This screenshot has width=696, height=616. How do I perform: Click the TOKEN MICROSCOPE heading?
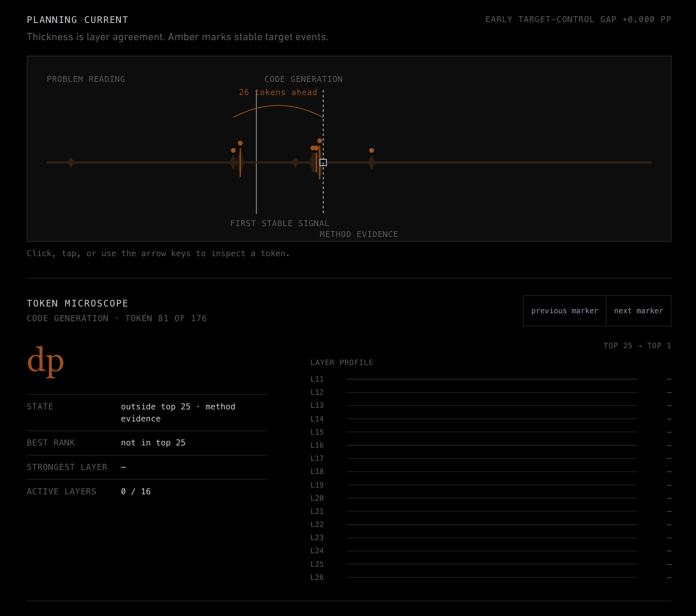click(x=77, y=303)
